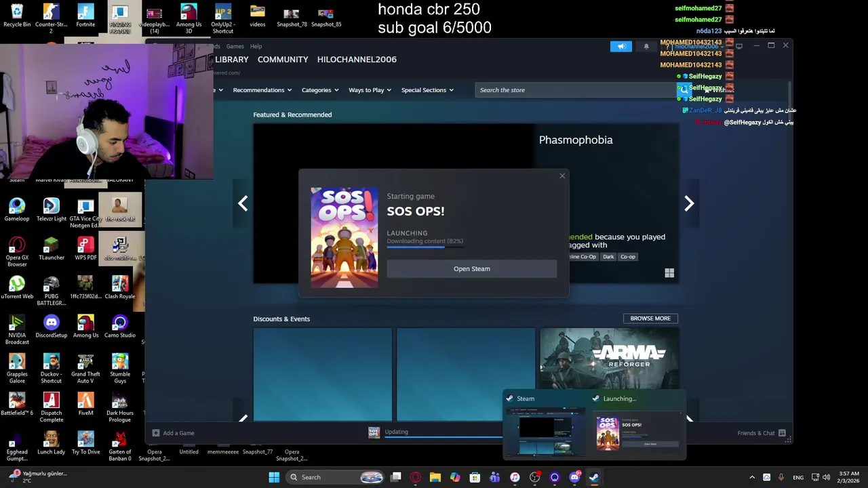Go to the next featured game

click(x=689, y=203)
